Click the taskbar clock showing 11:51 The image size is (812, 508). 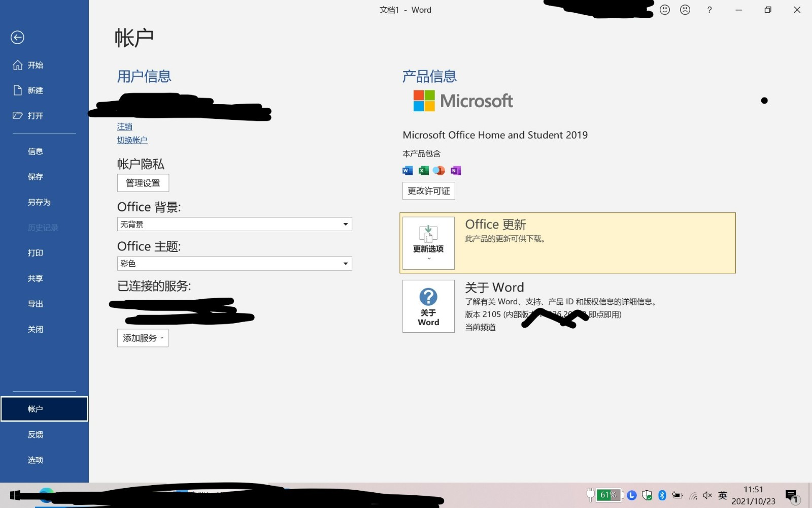[754, 495]
